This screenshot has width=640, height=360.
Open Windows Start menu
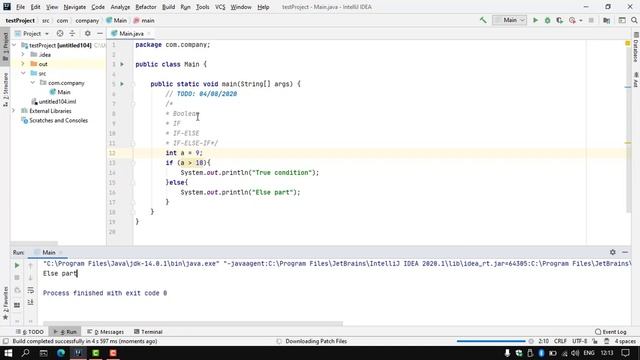point(8,353)
